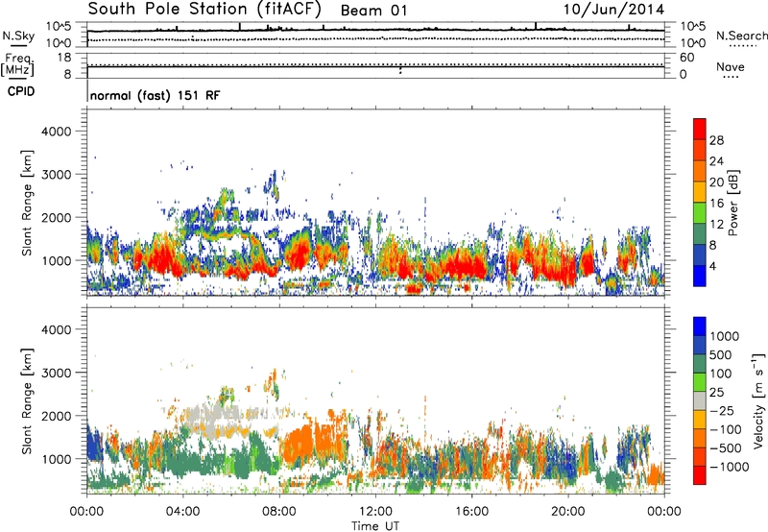Click the 'Velocity [m s-1]' colorbar label
Viewport: 768px width, 532px height.
758,400
